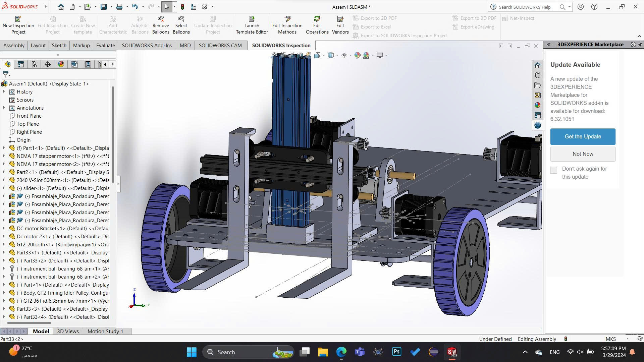Screen dimensions: 644x362
Task: Open the Markup ribbon tab
Action: click(81, 45)
